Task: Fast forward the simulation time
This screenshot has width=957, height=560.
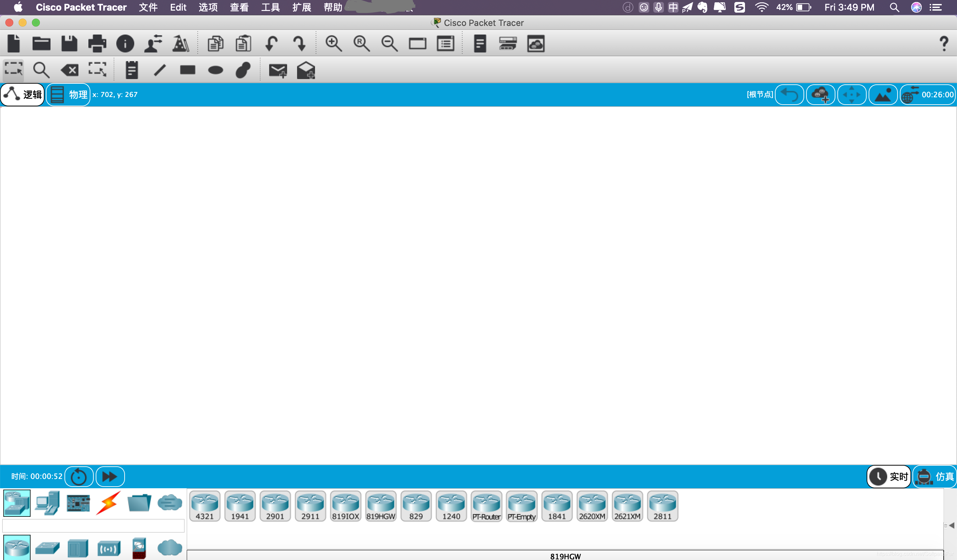Action: tap(110, 477)
